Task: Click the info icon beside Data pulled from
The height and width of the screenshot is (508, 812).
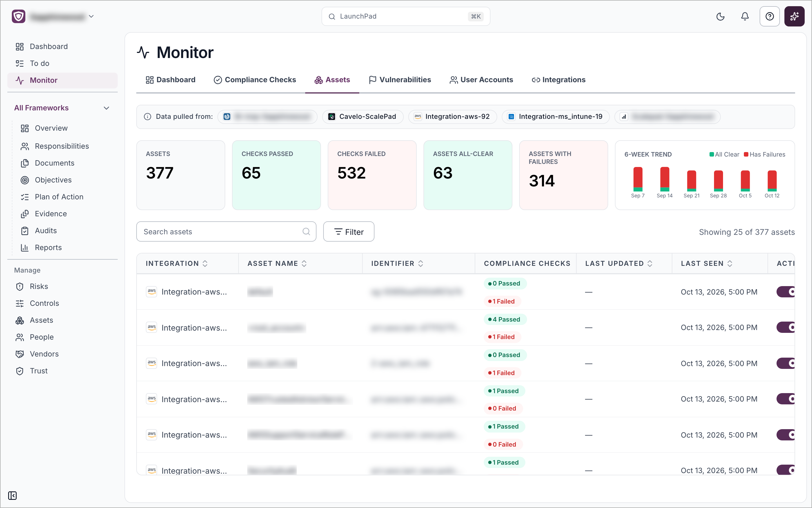Action: (x=148, y=117)
